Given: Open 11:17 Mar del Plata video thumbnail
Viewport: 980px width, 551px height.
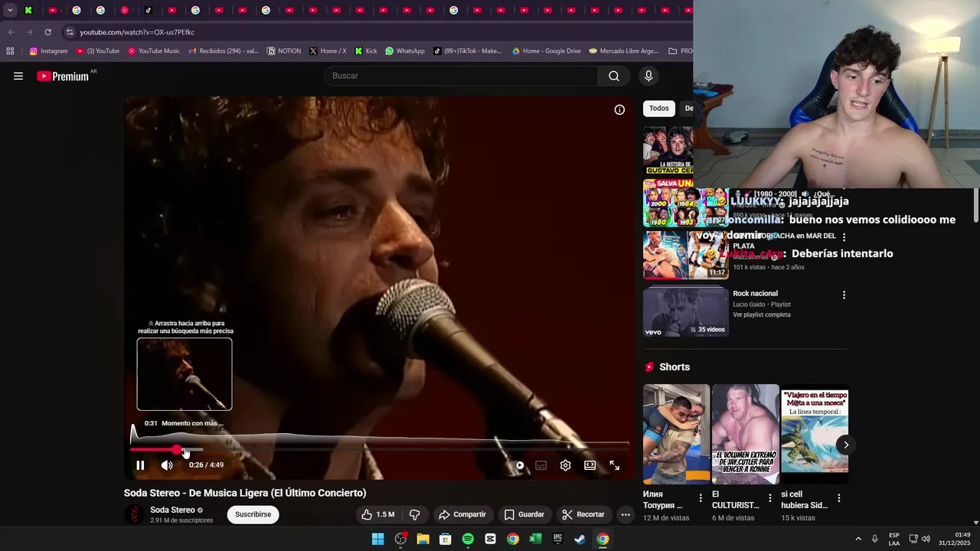Looking at the screenshot, I should coord(686,255).
